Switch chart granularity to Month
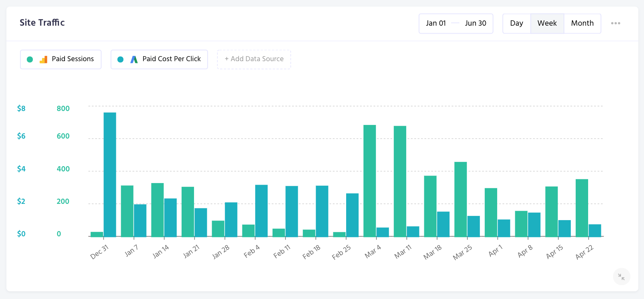 coord(582,23)
